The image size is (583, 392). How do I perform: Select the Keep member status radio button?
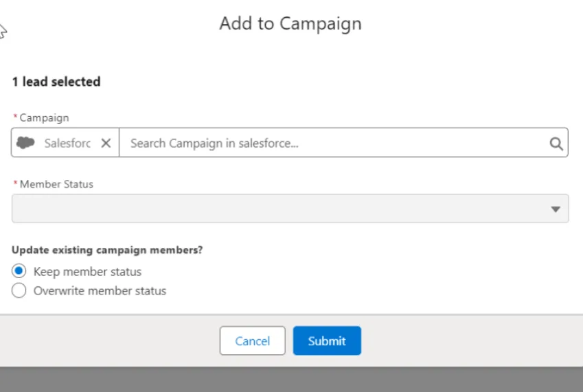pos(19,271)
